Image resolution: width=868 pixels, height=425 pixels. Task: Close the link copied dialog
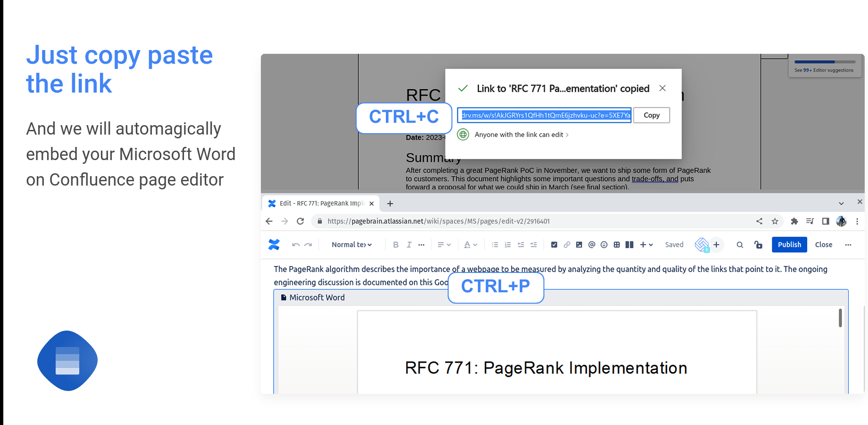coord(662,88)
